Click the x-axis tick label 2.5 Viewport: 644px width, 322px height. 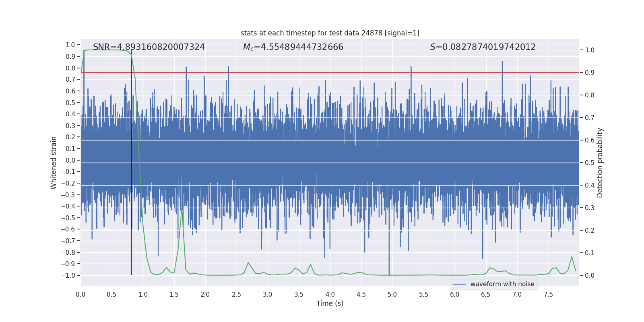(236, 295)
